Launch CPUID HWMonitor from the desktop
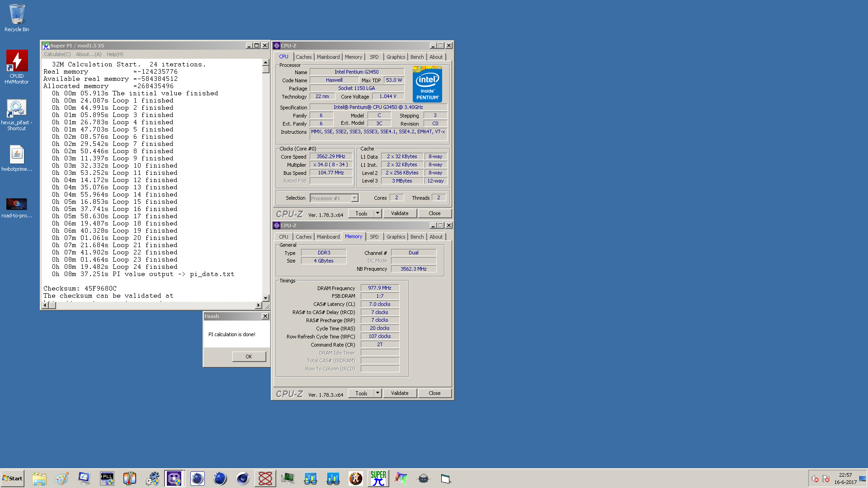The image size is (868, 488). (17, 67)
